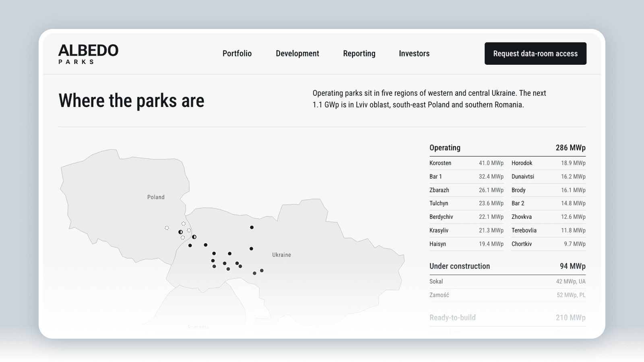Open the Development menu item

tap(297, 53)
